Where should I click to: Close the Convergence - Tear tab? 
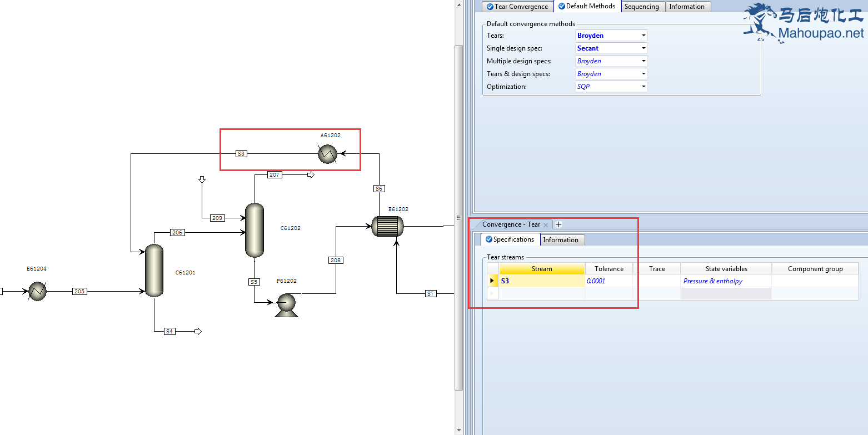click(546, 224)
